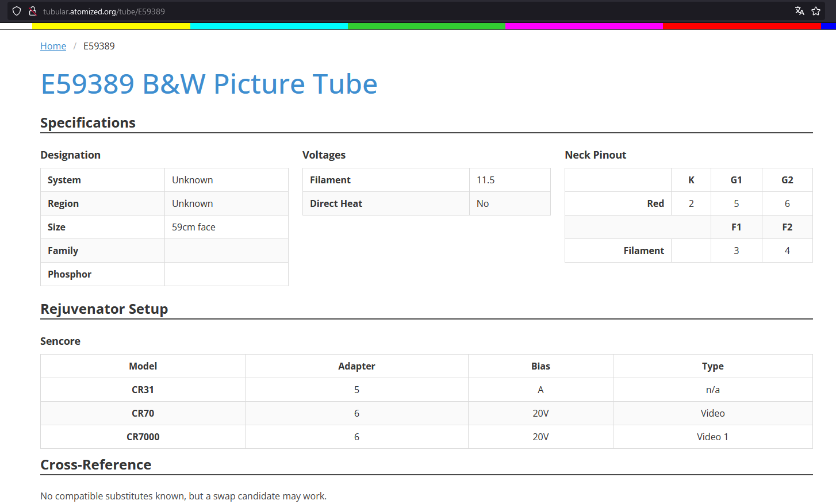Viewport: 836px width, 504px height.
Task: Click the Unknown value beside Region
Action: coord(193,203)
